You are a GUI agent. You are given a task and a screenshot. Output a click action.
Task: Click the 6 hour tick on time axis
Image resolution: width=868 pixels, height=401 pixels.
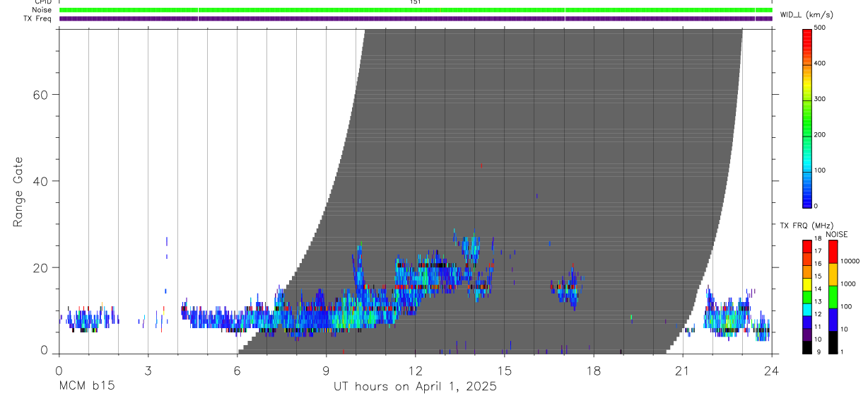237,370
